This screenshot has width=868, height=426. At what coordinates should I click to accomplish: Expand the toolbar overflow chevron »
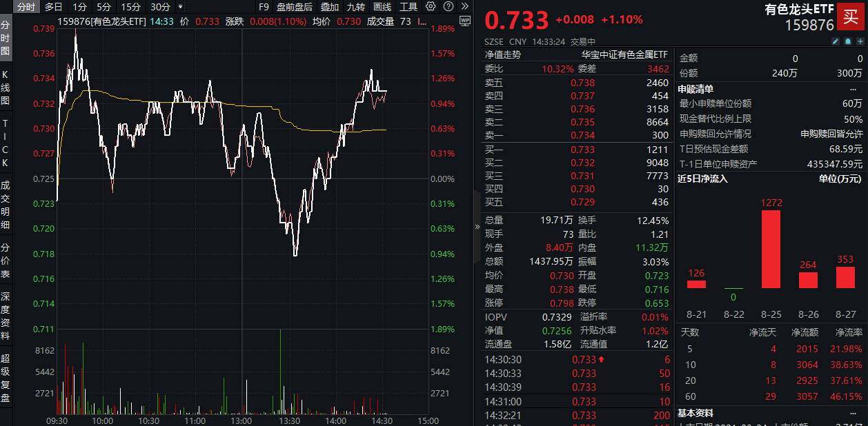464,6
